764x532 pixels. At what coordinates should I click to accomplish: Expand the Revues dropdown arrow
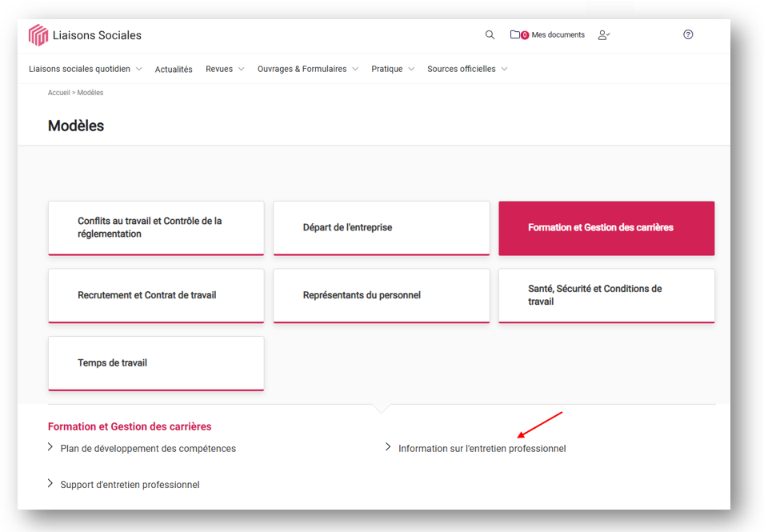241,69
